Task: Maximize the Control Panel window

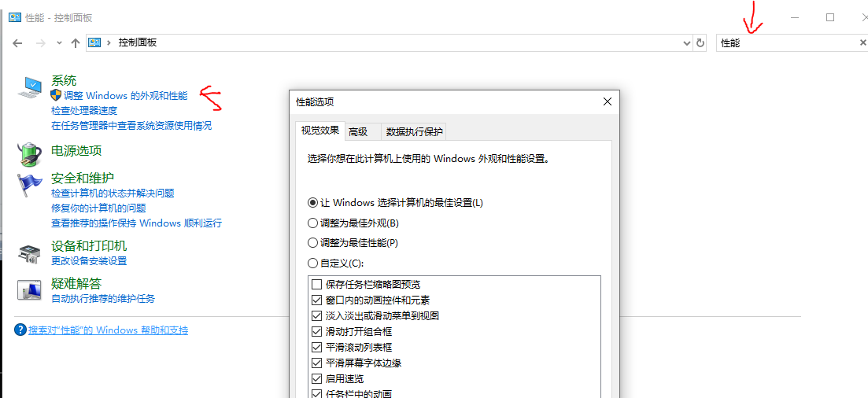Action: pos(829,17)
